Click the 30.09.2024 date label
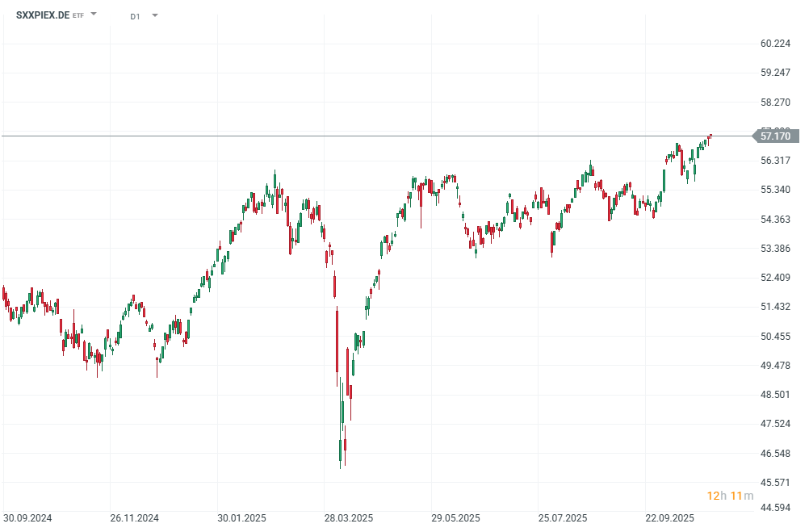809x532 pixels. point(27,517)
